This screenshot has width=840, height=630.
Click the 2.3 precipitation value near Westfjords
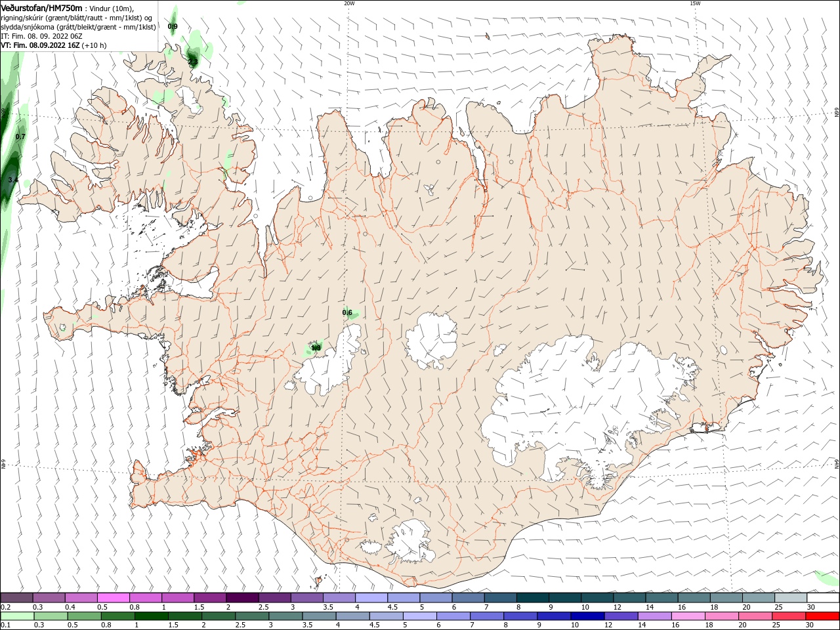193,62
